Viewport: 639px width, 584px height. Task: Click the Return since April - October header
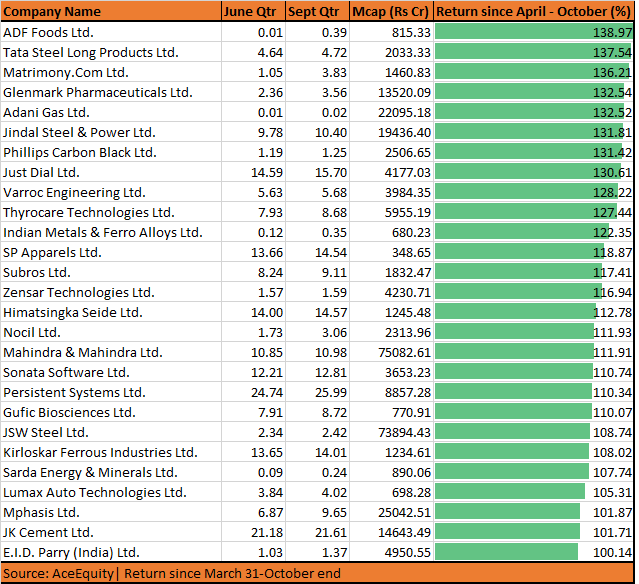tap(533, 11)
